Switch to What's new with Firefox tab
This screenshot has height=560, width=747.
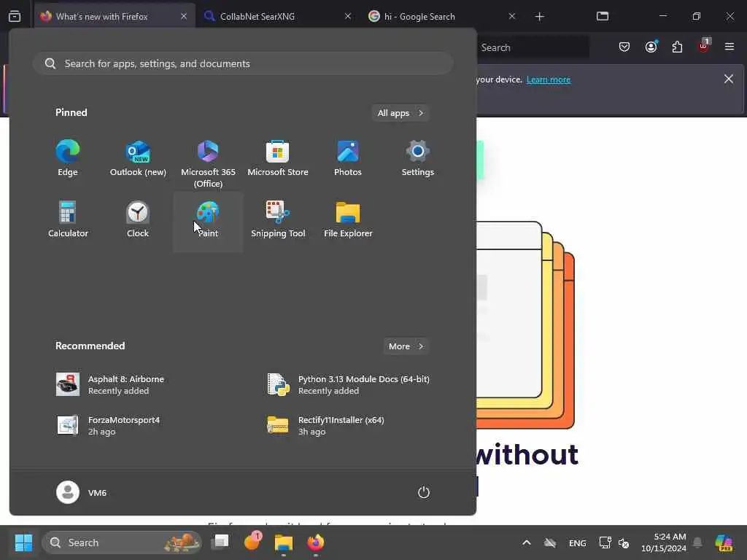coord(115,16)
